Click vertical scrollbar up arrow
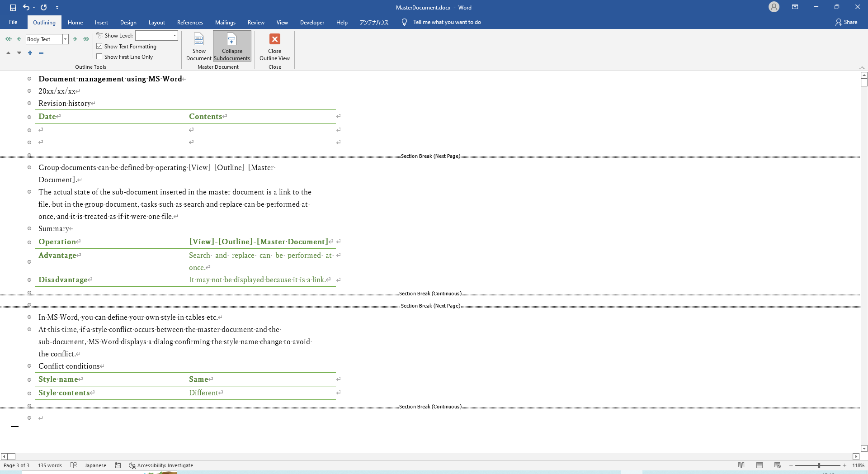This screenshot has height=474, width=868. pyautogui.click(x=864, y=75)
